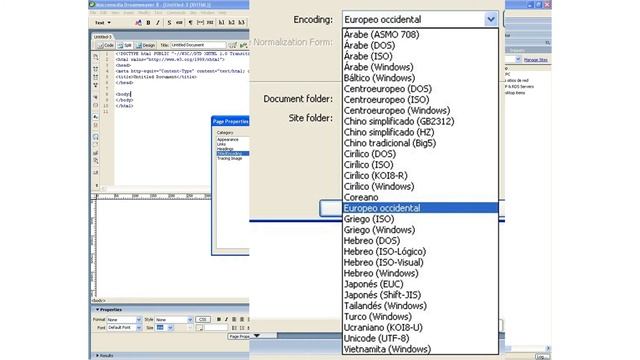Screen dimensions: 640x360
Task: Select Árabe (ASMO 708) encoding
Action: point(420,35)
